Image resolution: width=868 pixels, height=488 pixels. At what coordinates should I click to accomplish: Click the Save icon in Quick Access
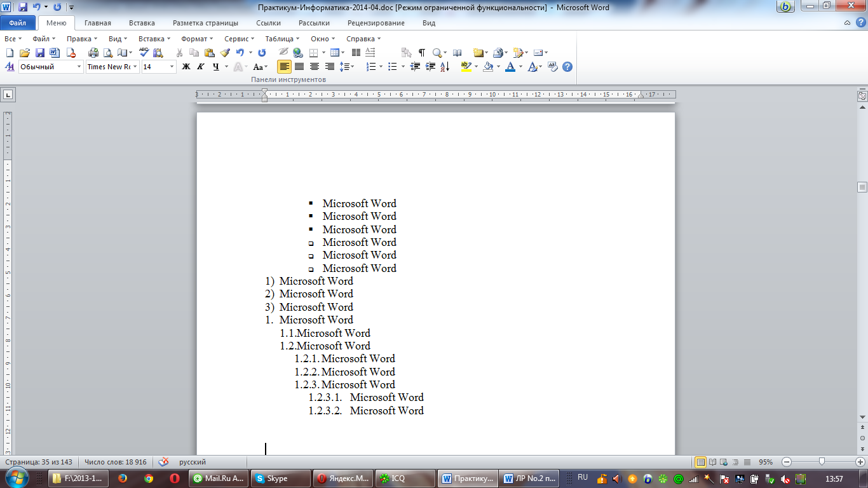tap(23, 8)
